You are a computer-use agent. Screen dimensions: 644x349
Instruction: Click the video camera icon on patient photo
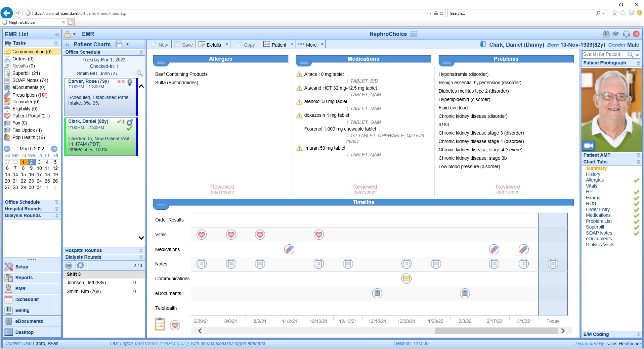pos(588,146)
